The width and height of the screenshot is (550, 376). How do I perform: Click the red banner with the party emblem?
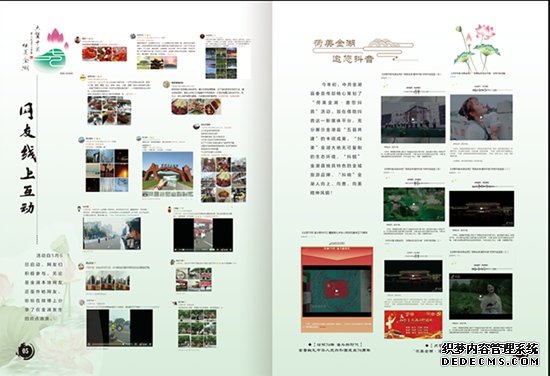tap(413, 324)
